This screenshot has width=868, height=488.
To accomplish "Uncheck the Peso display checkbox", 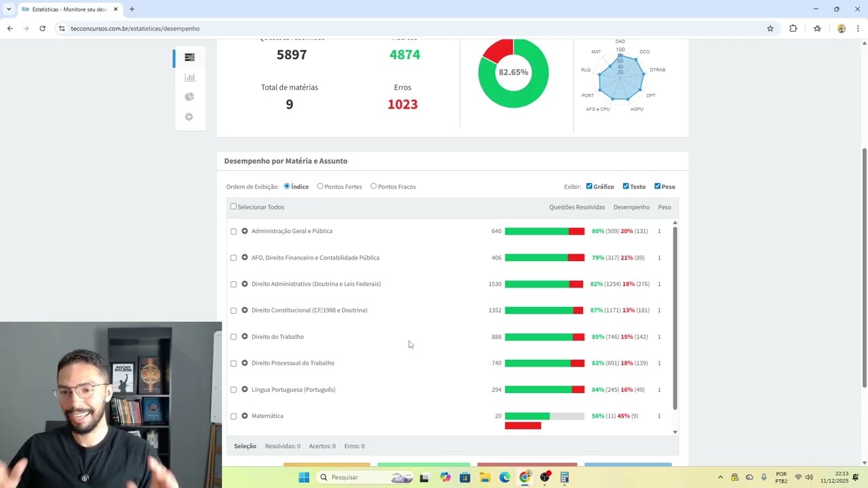I will click(x=657, y=186).
